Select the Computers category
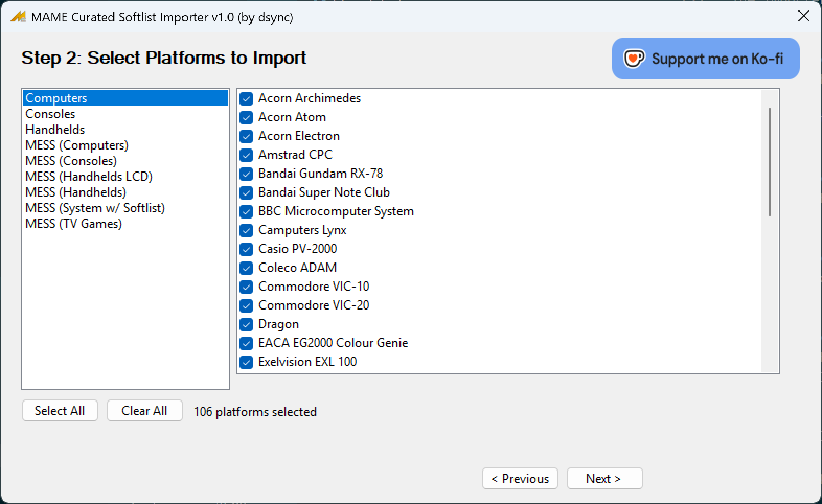 (x=125, y=98)
